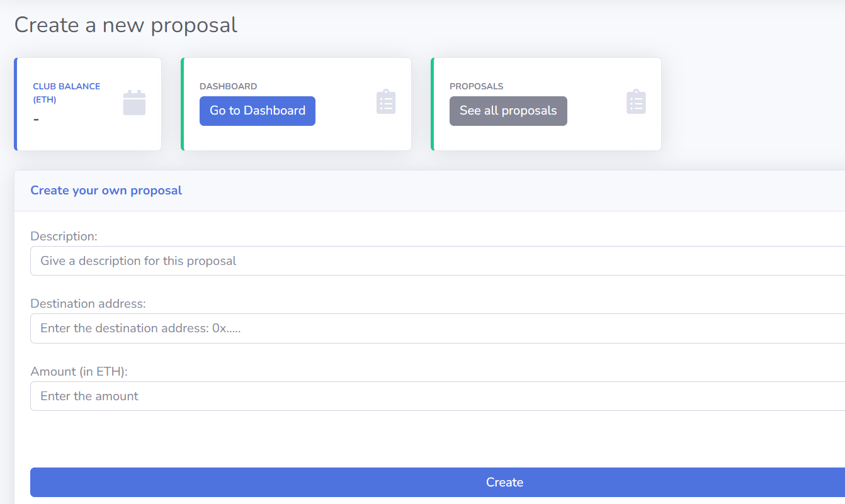The width and height of the screenshot is (845, 504).
Task: Open the Go to Dashboard button
Action: [x=258, y=111]
